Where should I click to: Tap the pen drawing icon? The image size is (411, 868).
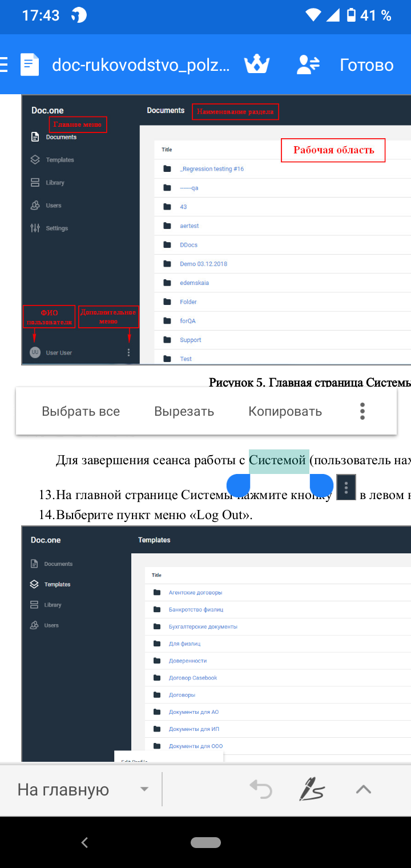pos(312,789)
